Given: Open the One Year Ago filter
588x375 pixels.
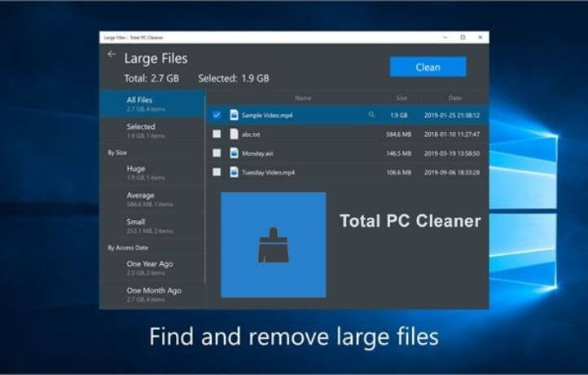Looking at the screenshot, I should (151, 267).
